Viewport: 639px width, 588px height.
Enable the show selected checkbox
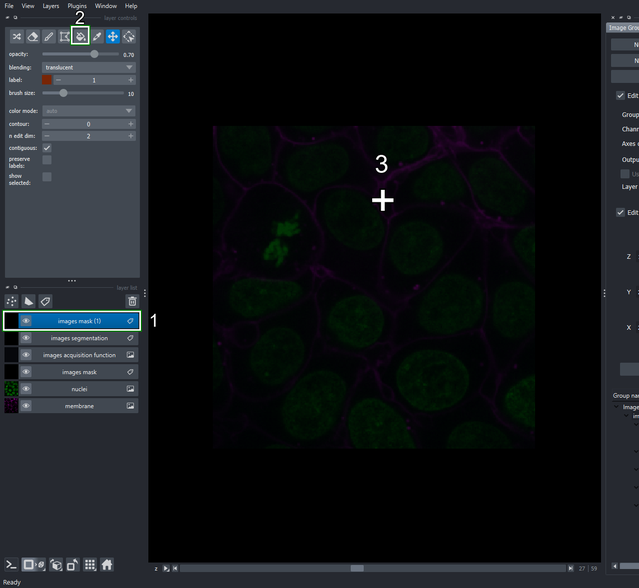coord(47,177)
